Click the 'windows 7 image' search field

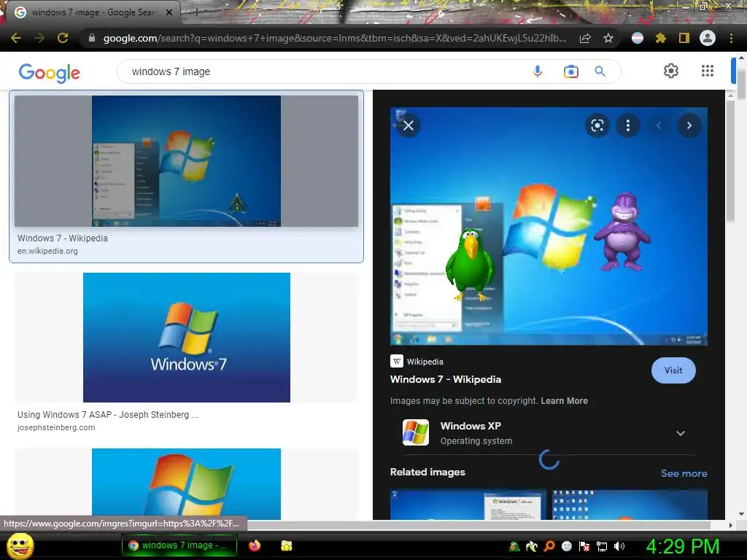click(x=324, y=71)
